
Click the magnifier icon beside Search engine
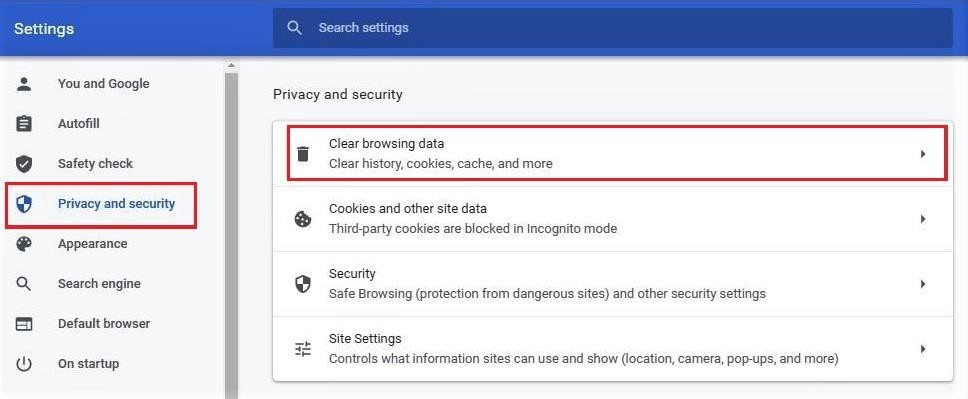coord(24,284)
